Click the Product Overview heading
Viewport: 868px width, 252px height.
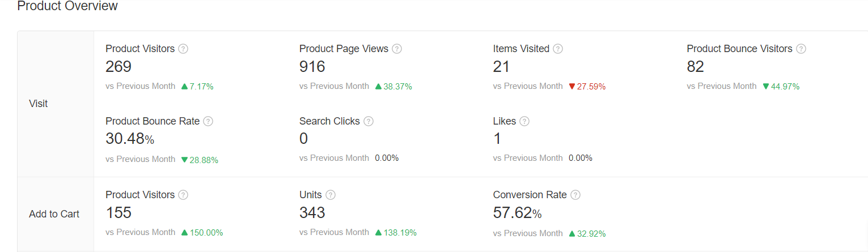(67, 6)
